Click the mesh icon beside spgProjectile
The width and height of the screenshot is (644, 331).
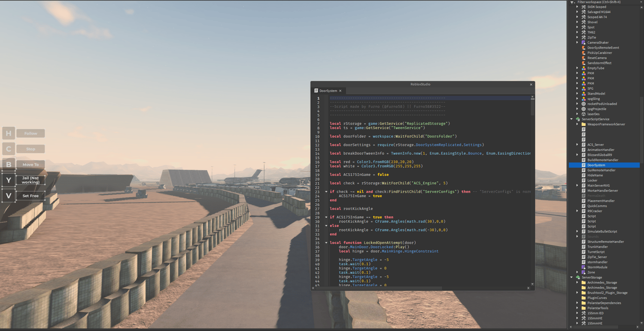pos(583,109)
